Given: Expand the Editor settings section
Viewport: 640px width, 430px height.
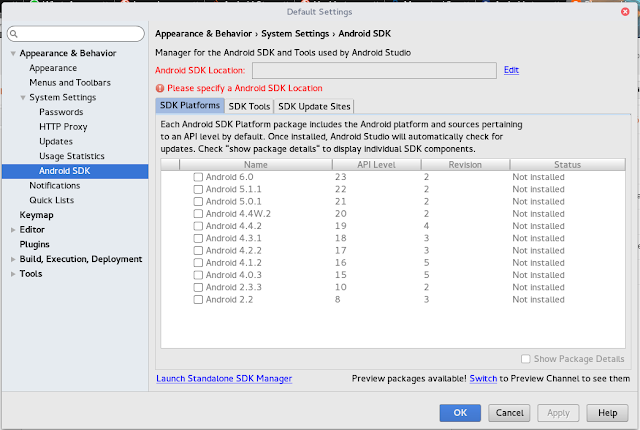Looking at the screenshot, I should [x=13, y=229].
